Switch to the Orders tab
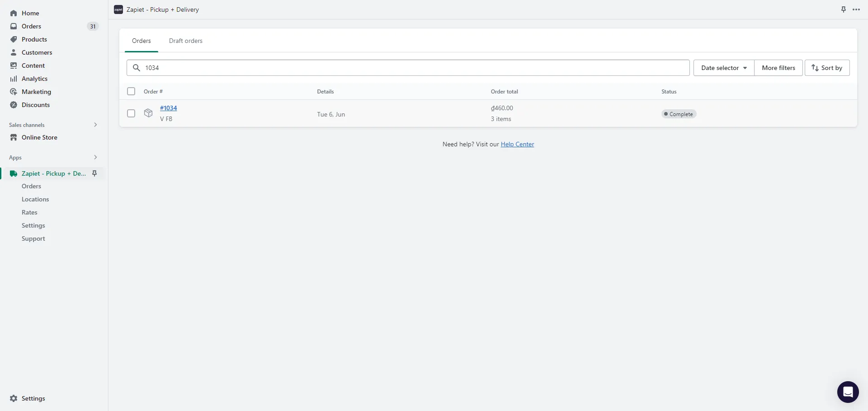The height and width of the screenshot is (411, 868). click(142, 41)
